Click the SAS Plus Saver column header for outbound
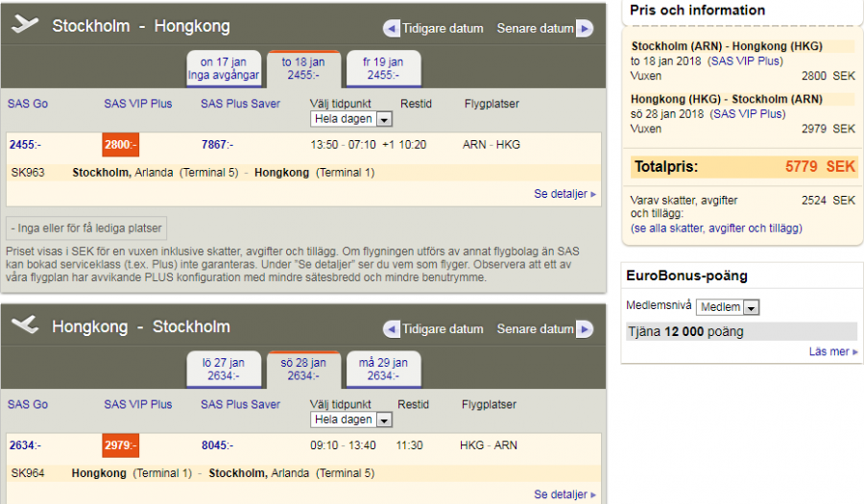This screenshot has height=504, width=864. (x=240, y=104)
